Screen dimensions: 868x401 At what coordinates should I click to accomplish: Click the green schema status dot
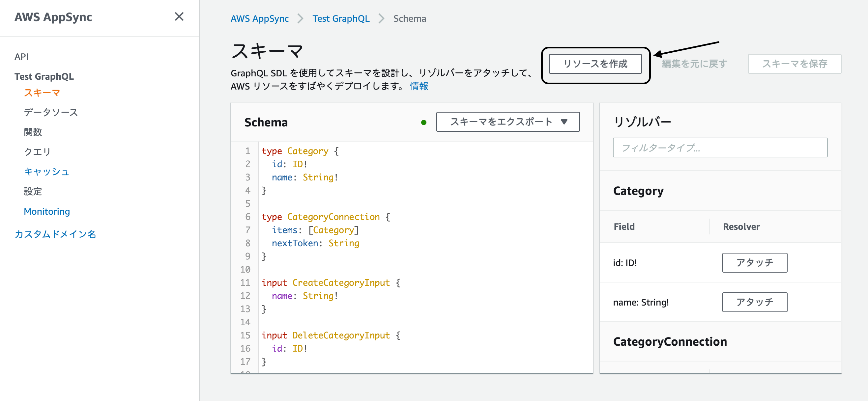pyautogui.click(x=423, y=122)
